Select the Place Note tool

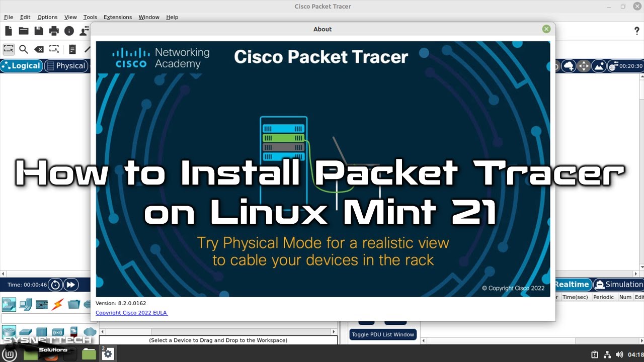[x=72, y=49]
